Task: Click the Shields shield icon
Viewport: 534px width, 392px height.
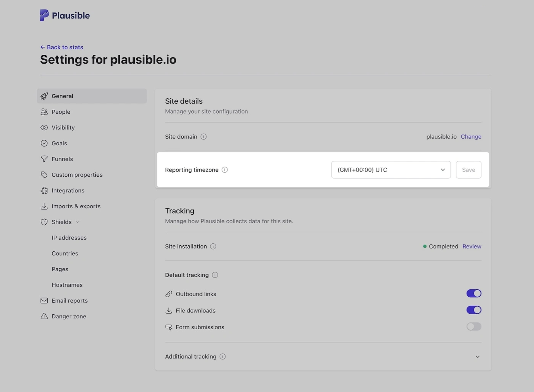Action: pos(44,222)
